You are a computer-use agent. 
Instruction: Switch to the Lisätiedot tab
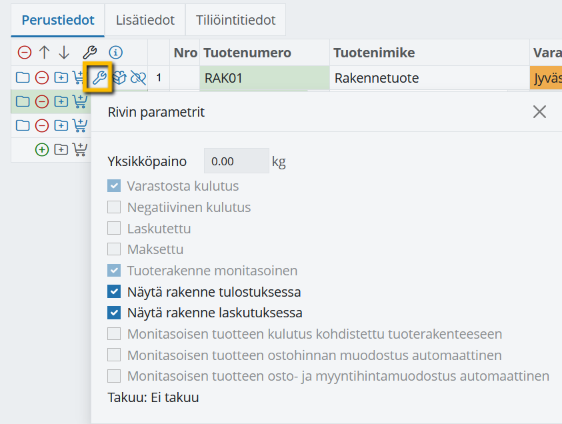click(x=145, y=20)
